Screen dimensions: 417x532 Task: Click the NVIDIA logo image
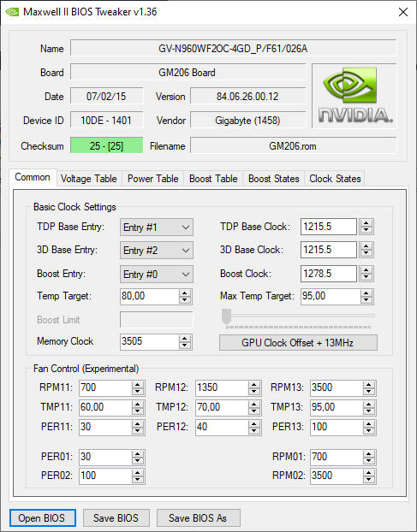[x=354, y=96]
